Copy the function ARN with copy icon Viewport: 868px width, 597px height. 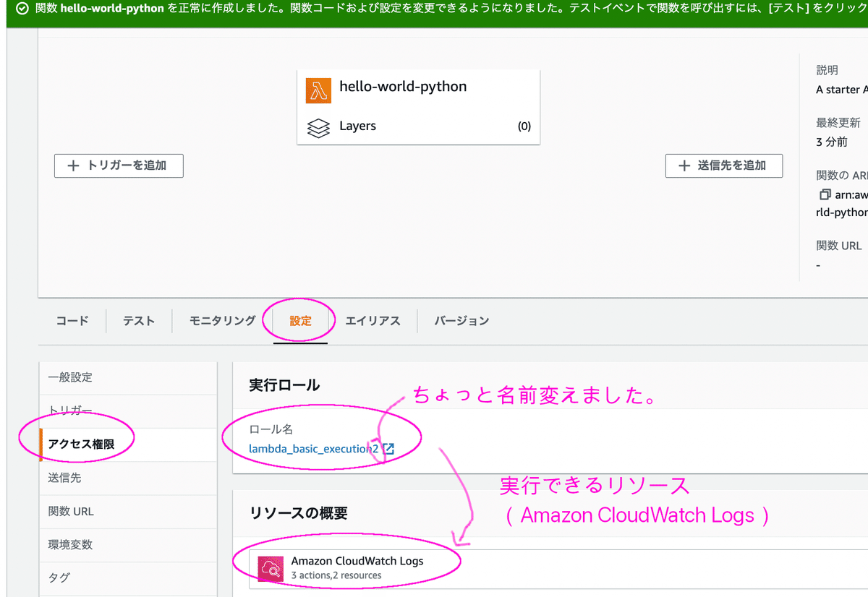click(825, 194)
